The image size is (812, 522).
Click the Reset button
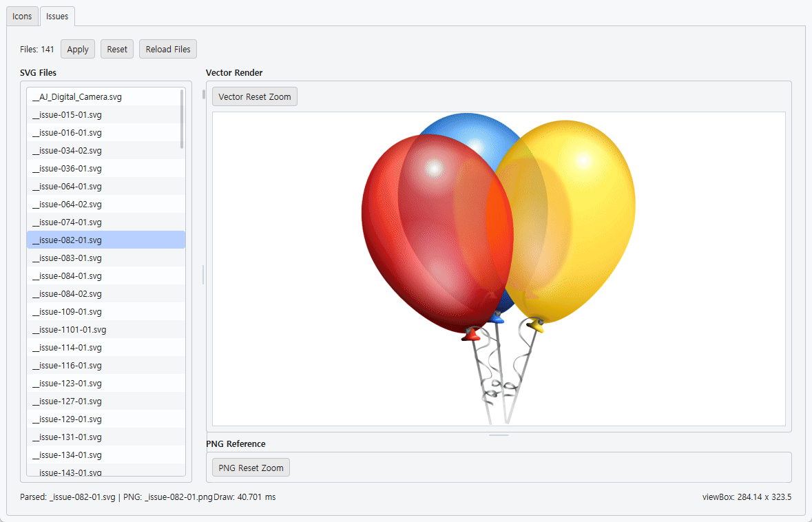coord(117,49)
